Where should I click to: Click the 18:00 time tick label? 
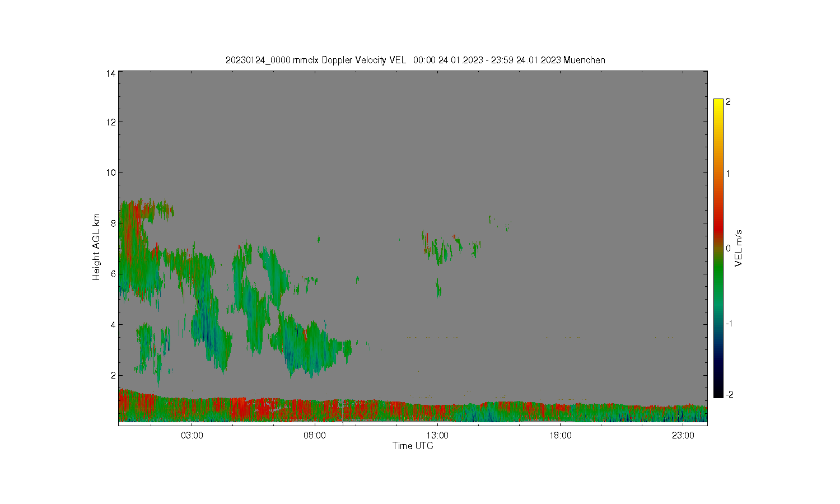561,436
